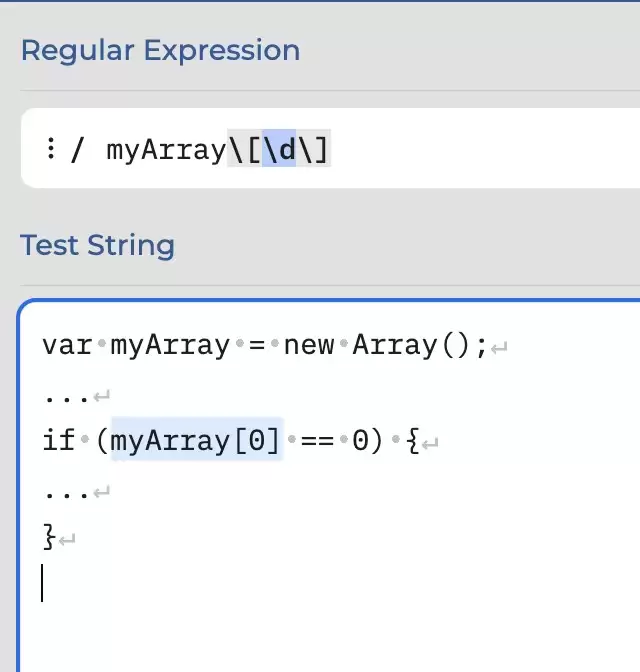
Task: Place cursor on the var keyword
Action: [x=67, y=345]
